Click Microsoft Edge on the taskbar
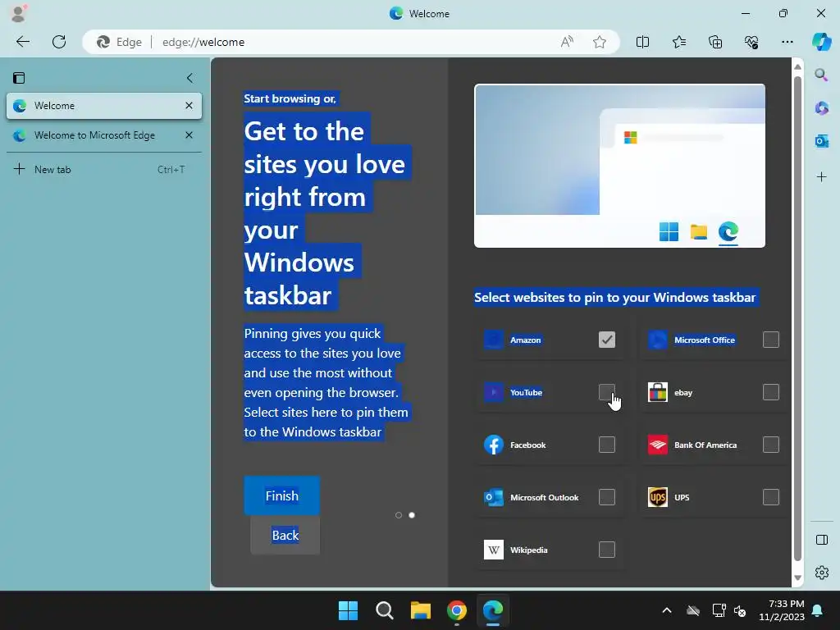 492,610
